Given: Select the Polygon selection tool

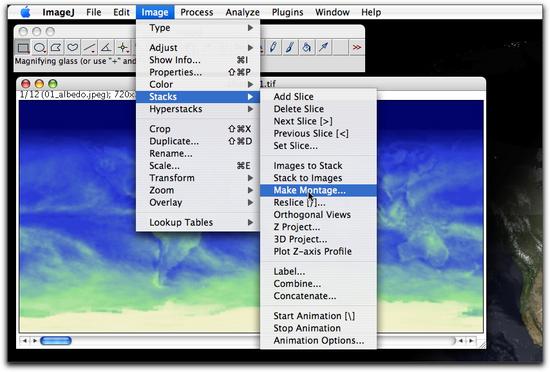Looking at the screenshot, I should point(56,48).
